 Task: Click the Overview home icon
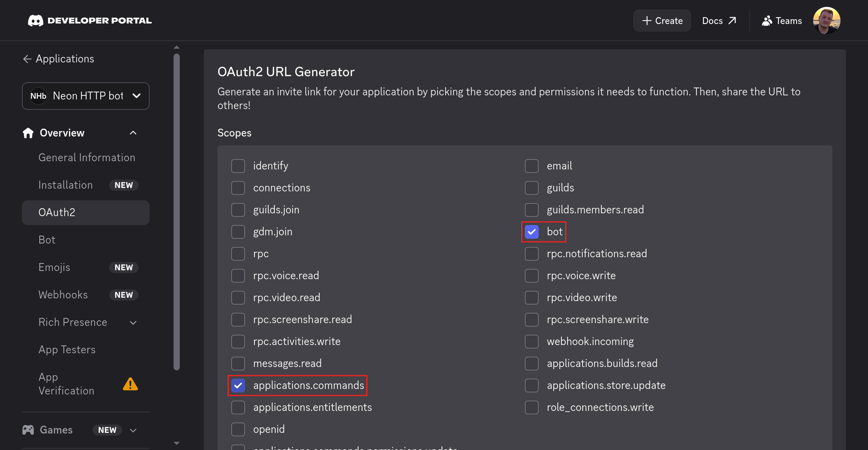(x=28, y=133)
